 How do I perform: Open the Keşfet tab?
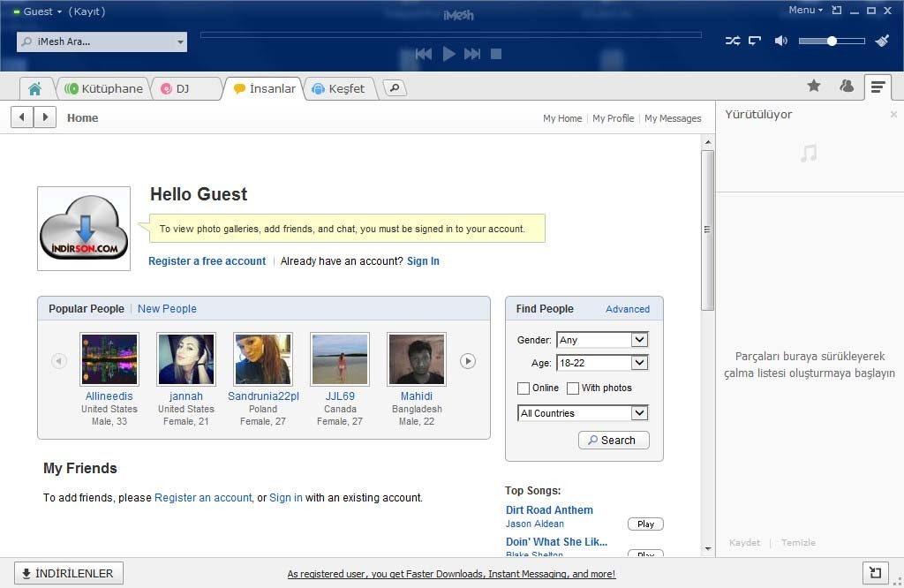pyautogui.click(x=338, y=89)
